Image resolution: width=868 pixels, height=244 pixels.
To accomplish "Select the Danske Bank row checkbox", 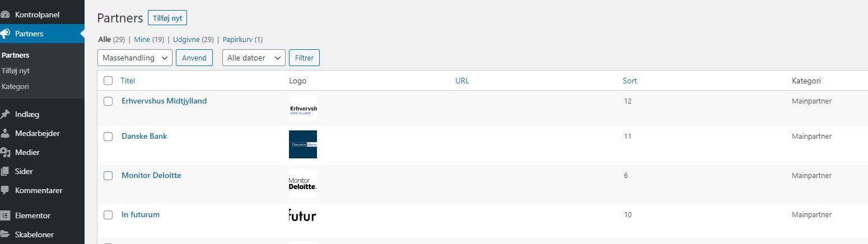I will tap(108, 137).
